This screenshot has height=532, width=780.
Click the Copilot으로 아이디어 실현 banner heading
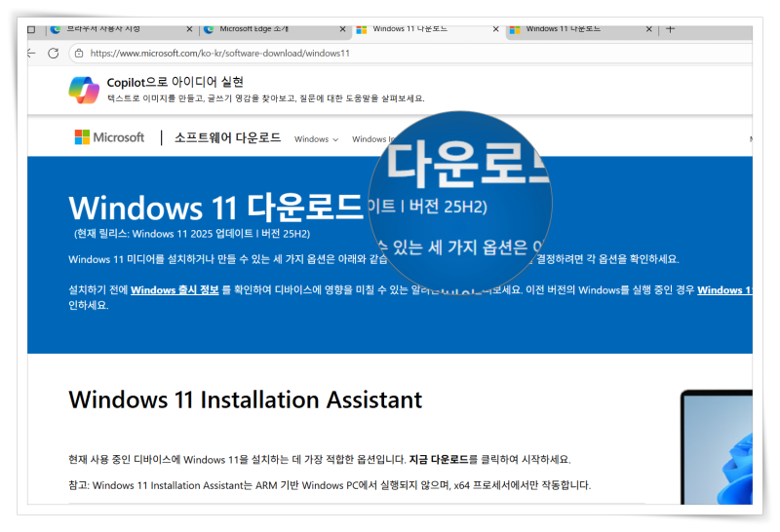175,82
